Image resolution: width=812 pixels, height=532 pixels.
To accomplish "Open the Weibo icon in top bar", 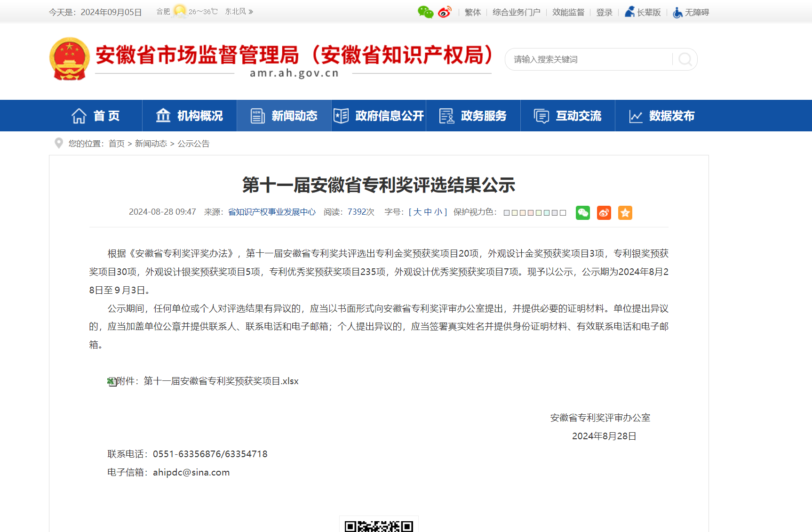I will click(445, 12).
